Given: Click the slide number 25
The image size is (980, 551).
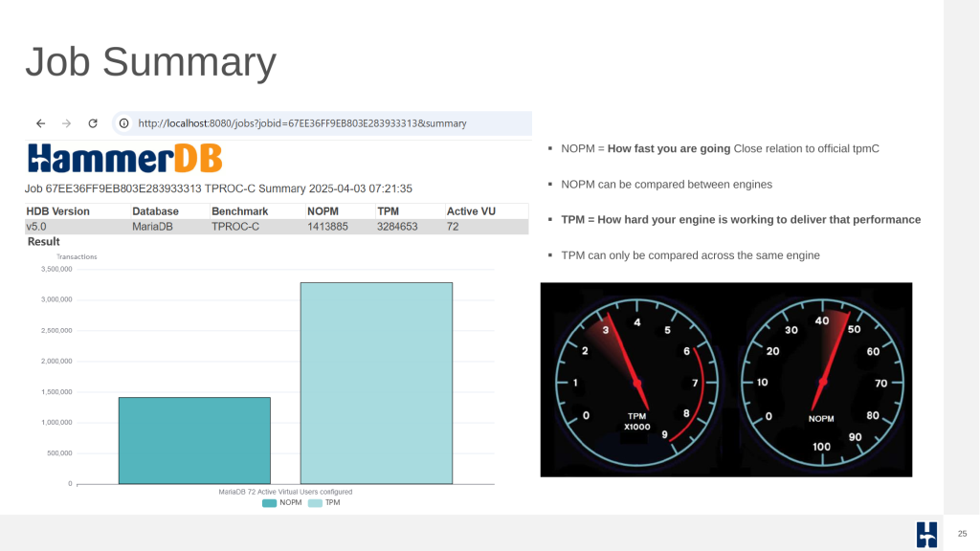Looking at the screenshot, I should click(x=962, y=534).
